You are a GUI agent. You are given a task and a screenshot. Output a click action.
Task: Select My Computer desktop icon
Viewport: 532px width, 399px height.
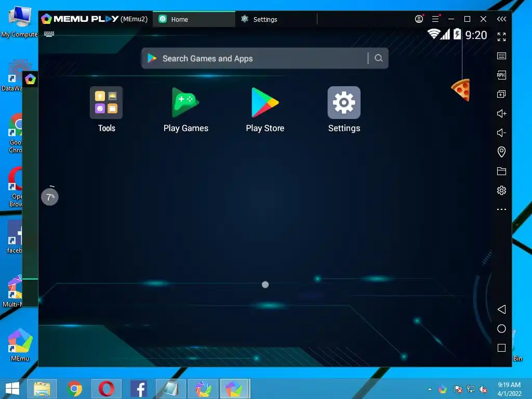click(x=19, y=21)
